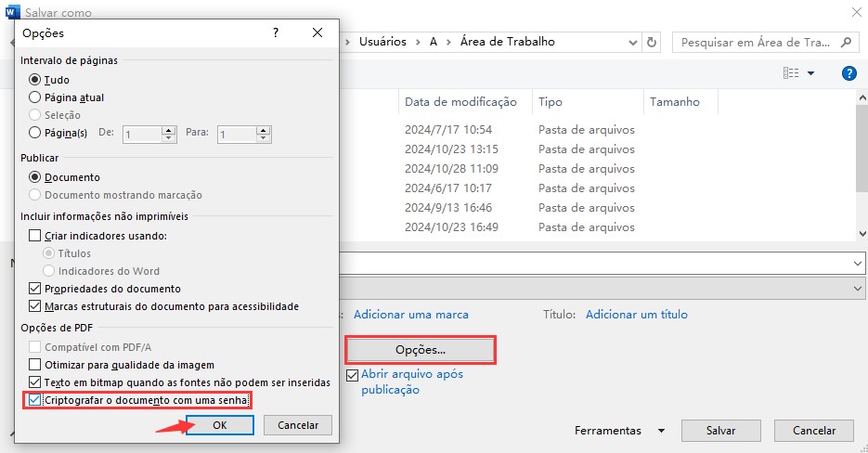868x453 pixels.
Task: Click Cancelar in Salvar como dialog
Action: tap(814, 431)
